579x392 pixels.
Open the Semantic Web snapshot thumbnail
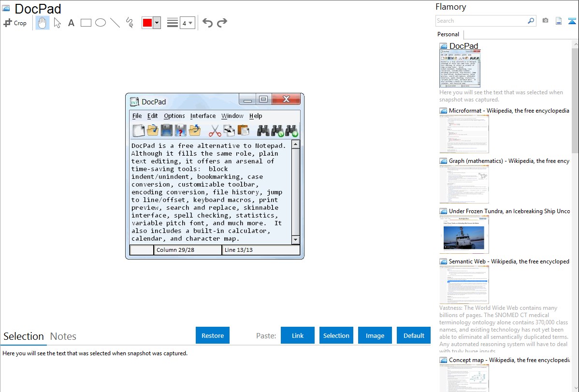click(464, 285)
